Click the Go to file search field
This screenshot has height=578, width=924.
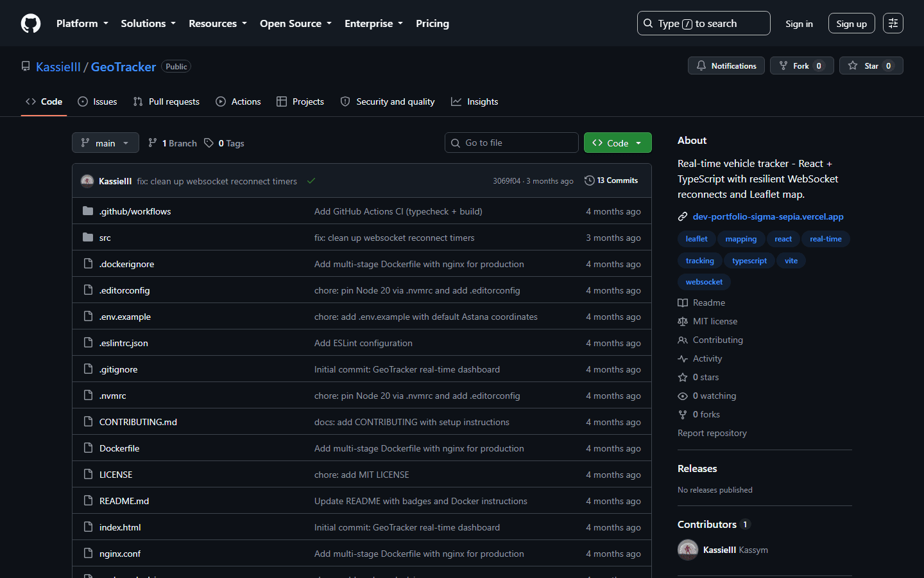point(511,143)
